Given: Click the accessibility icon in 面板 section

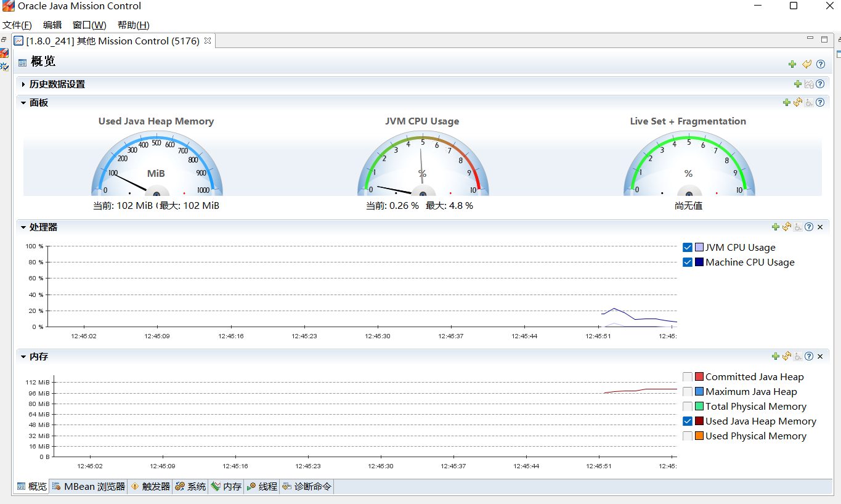Looking at the screenshot, I should pyautogui.click(x=809, y=103).
